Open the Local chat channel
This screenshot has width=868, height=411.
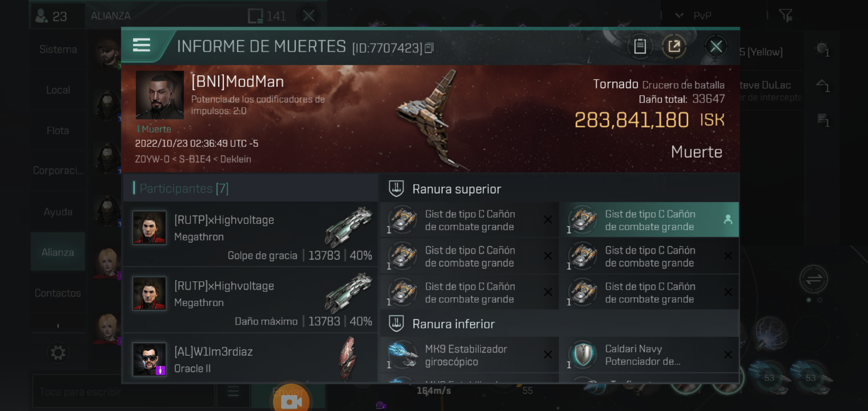[x=58, y=90]
